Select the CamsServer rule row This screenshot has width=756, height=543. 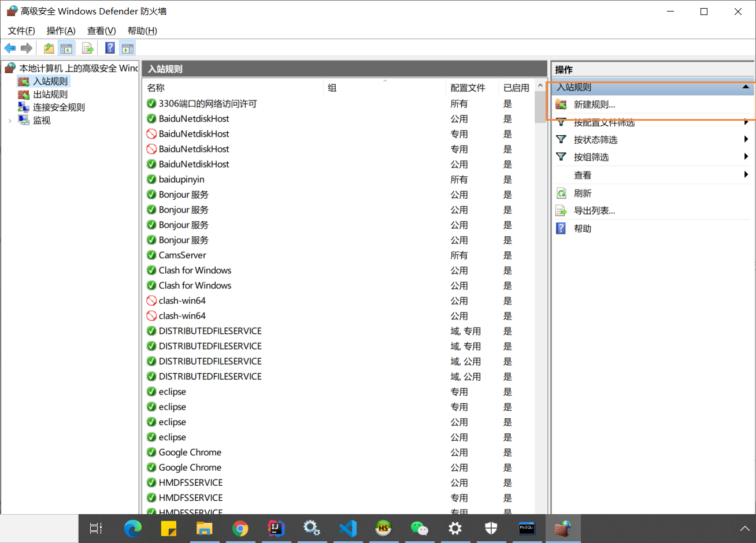click(x=339, y=255)
